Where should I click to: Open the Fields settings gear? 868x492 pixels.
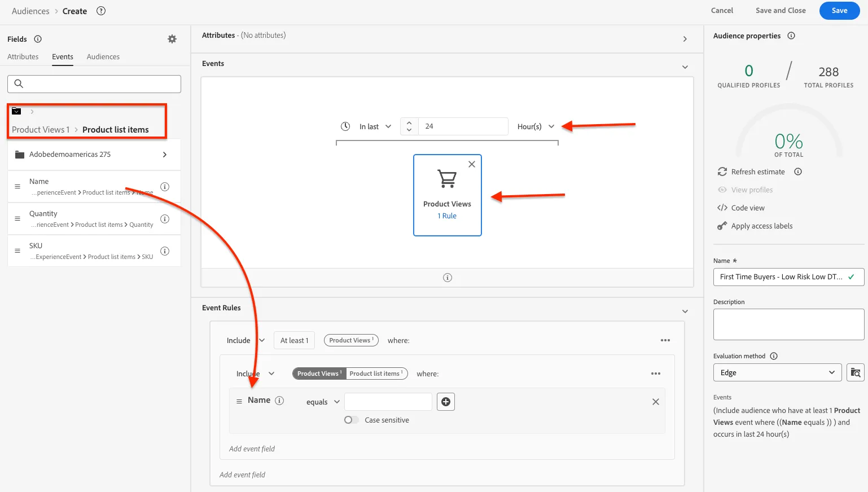tap(172, 39)
